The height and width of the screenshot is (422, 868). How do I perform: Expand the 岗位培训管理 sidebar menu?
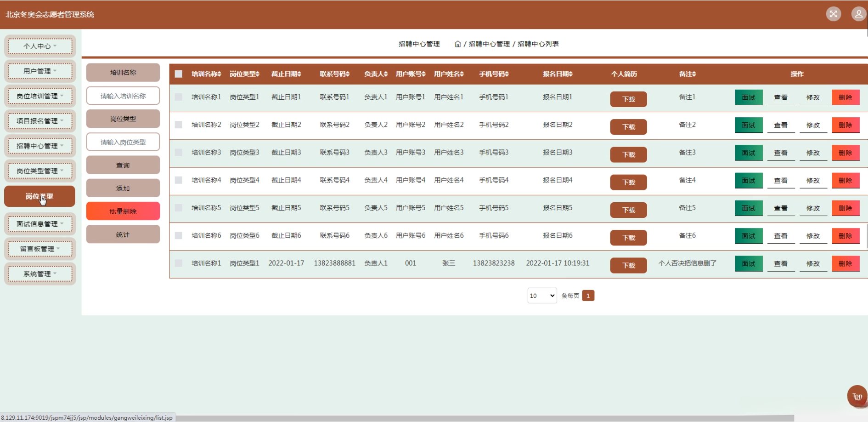coord(40,96)
